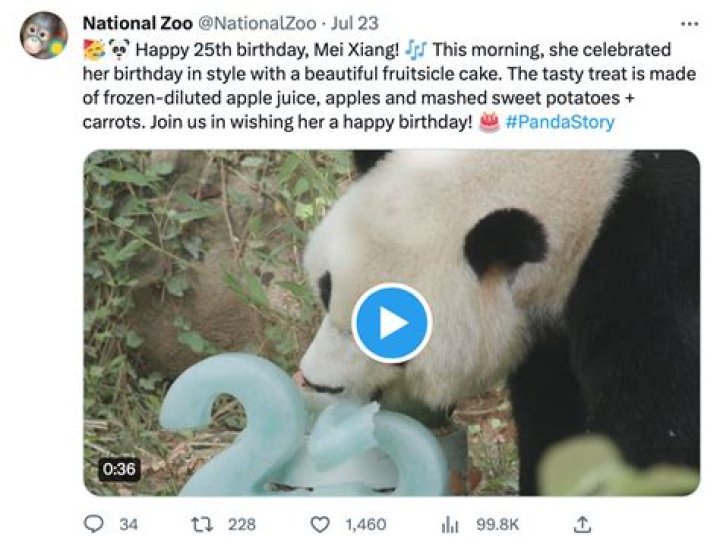Open the #PandaStory hashtag
The width and height of the screenshot is (720, 545).
560,123
